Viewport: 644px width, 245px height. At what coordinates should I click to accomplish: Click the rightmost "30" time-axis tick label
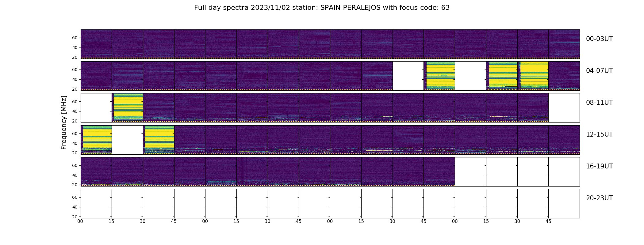517,221
